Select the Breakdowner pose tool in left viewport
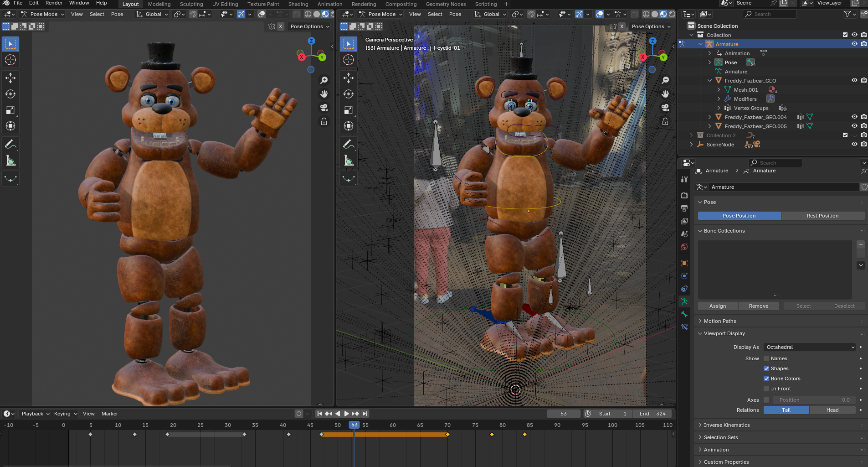868x467 pixels. (10, 178)
